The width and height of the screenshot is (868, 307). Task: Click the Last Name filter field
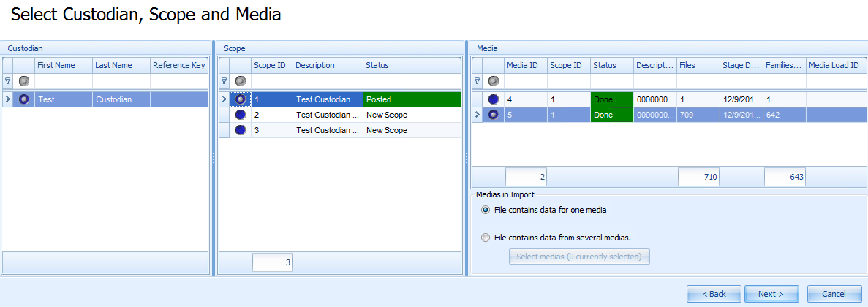tap(121, 81)
